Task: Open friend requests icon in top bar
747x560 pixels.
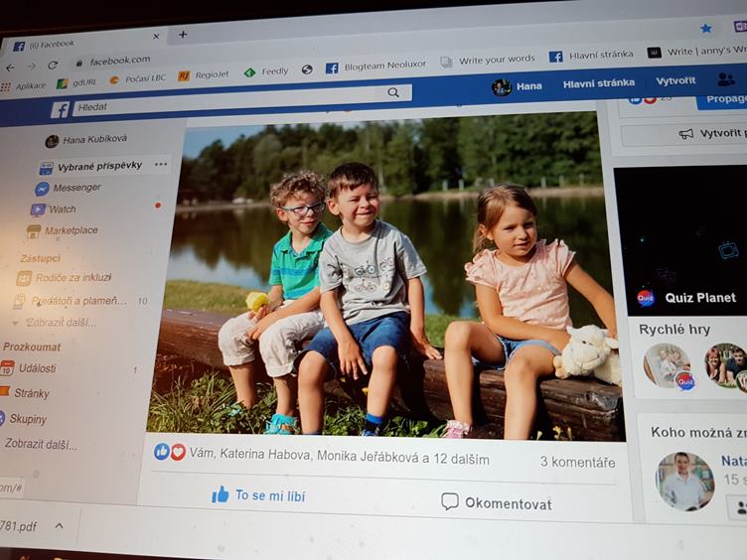Action: tap(726, 79)
